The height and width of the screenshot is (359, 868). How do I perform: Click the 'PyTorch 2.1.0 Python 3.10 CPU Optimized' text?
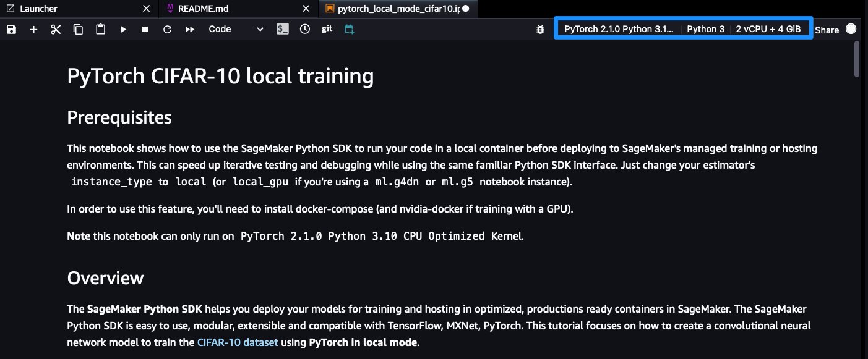click(363, 236)
